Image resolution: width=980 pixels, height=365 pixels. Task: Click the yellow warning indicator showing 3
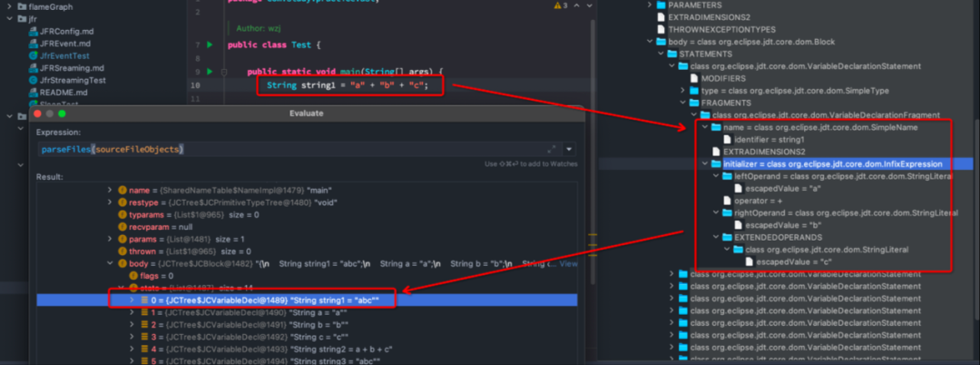tap(561, 5)
